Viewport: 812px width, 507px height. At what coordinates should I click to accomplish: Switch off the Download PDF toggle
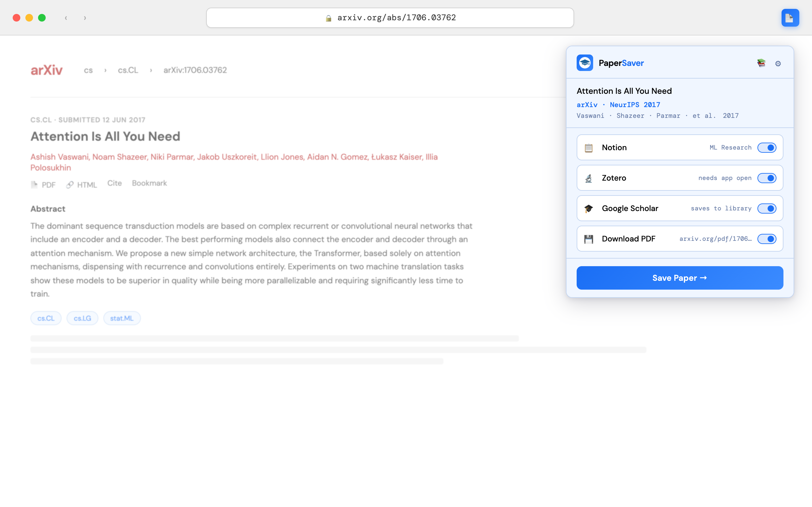coord(766,239)
